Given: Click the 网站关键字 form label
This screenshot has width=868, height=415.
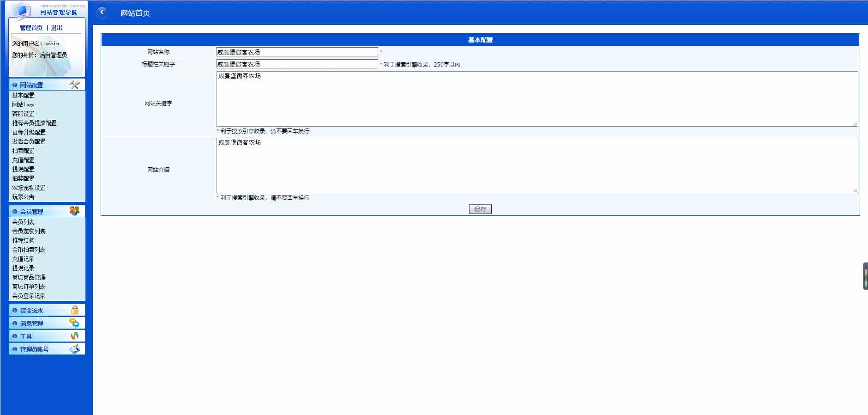Looking at the screenshot, I should 158,104.
